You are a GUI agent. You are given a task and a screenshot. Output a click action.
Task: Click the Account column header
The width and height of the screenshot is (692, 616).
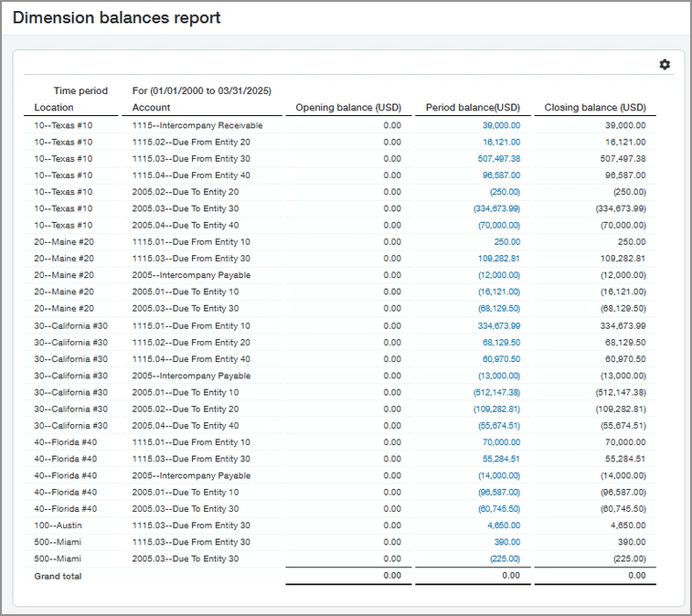[151, 108]
